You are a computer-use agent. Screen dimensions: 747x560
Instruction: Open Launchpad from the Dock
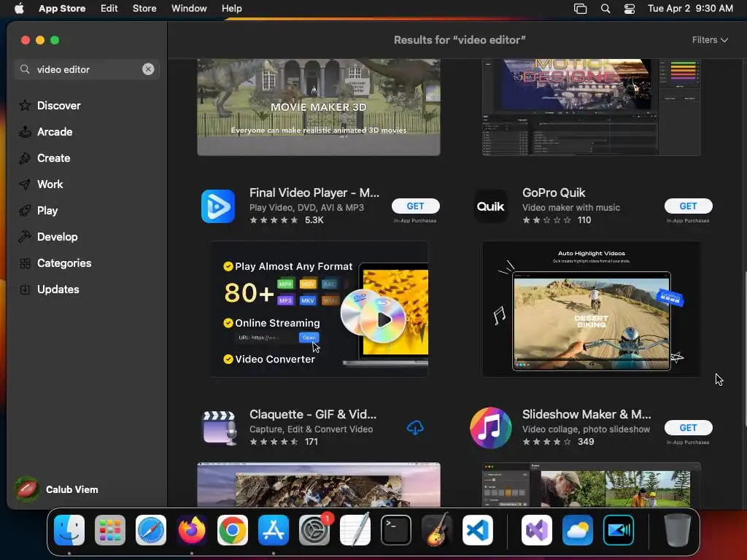pos(110,530)
